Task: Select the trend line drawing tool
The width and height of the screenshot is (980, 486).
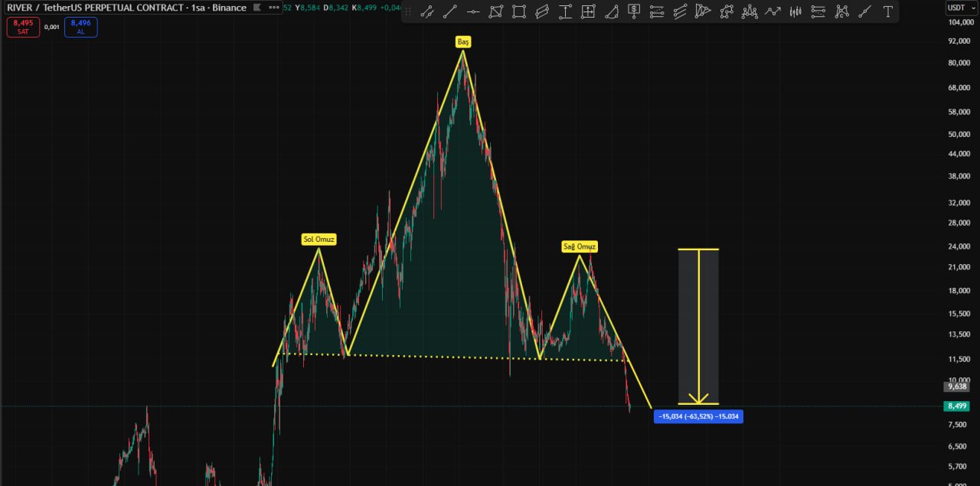Action: pos(450,11)
